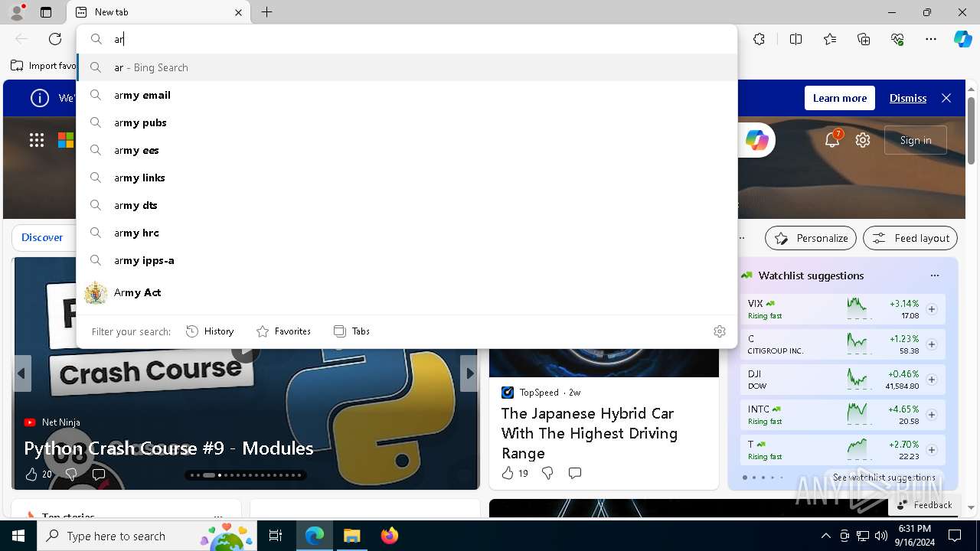980x551 pixels.
Task: Add DJI Dow to watchlist
Action: pyautogui.click(x=932, y=380)
